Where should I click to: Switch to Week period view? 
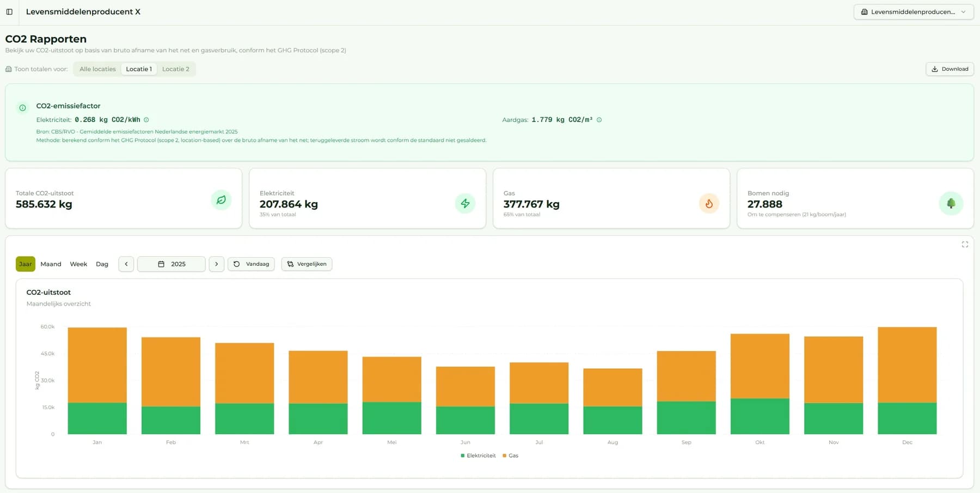pos(78,264)
